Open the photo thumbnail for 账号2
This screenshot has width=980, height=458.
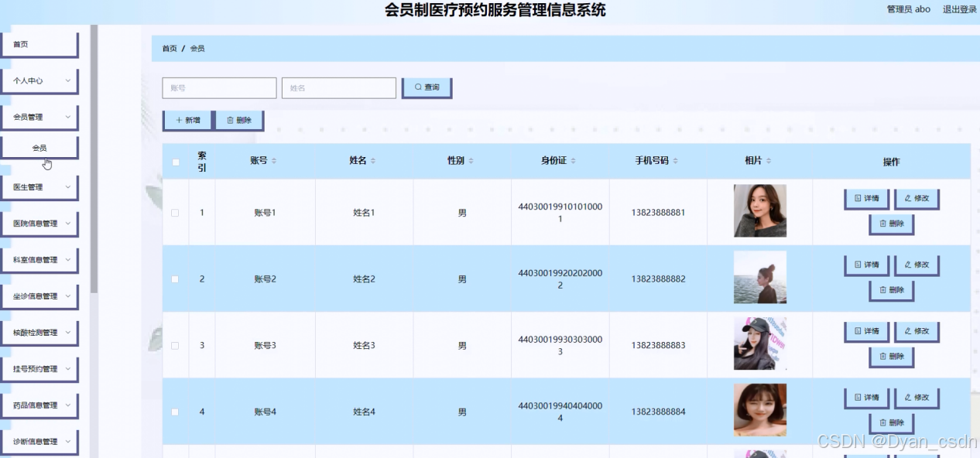coord(760,277)
